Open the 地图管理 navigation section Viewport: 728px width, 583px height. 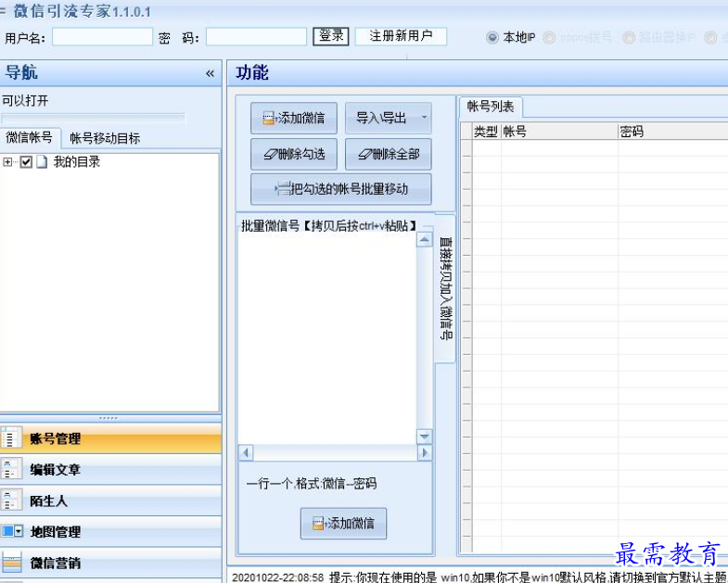click(x=110, y=531)
